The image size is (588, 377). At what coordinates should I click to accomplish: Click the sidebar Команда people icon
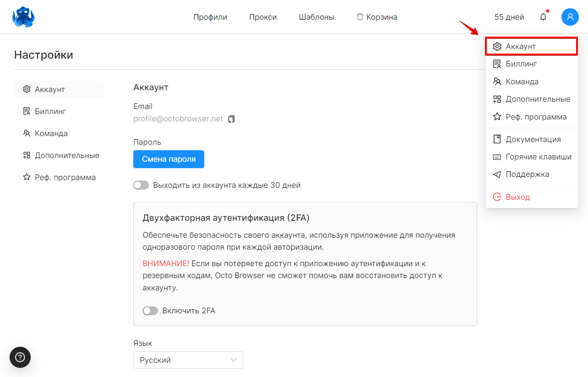[x=27, y=133]
